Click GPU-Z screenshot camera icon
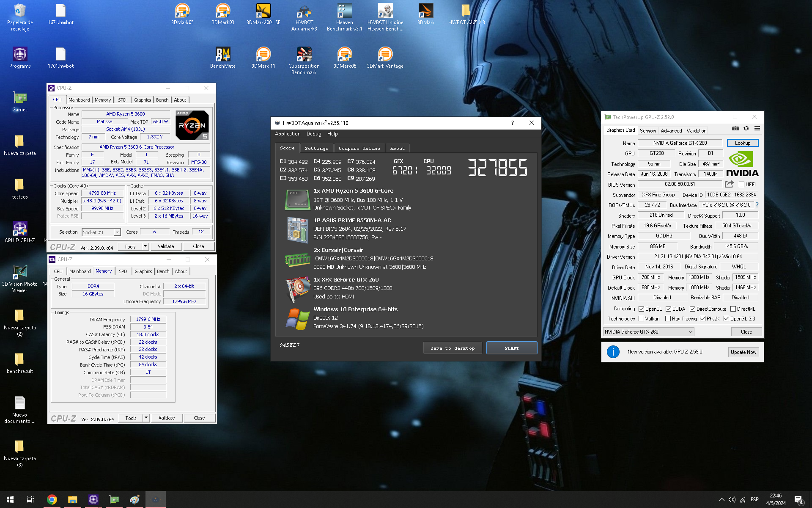 tap(735, 128)
